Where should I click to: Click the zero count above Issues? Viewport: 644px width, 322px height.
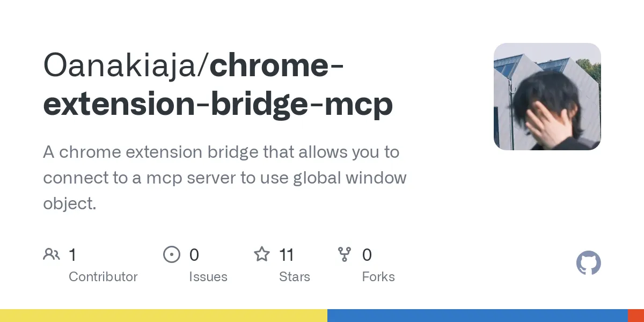pos(194,255)
